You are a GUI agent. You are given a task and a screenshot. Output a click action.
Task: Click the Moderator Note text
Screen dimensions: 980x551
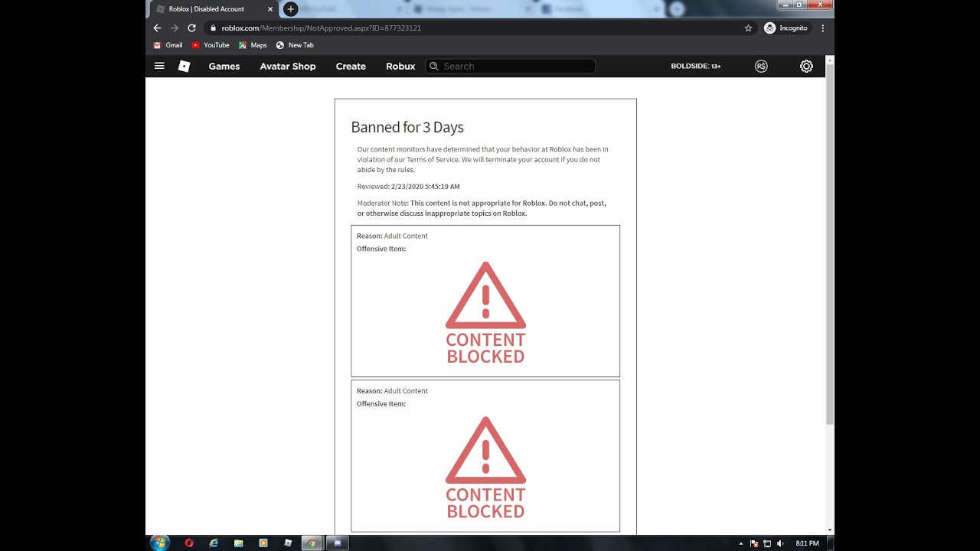(482, 208)
